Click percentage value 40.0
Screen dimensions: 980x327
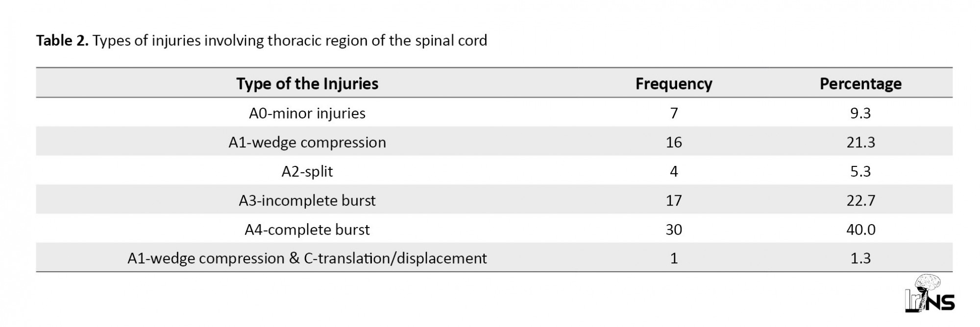860,230
